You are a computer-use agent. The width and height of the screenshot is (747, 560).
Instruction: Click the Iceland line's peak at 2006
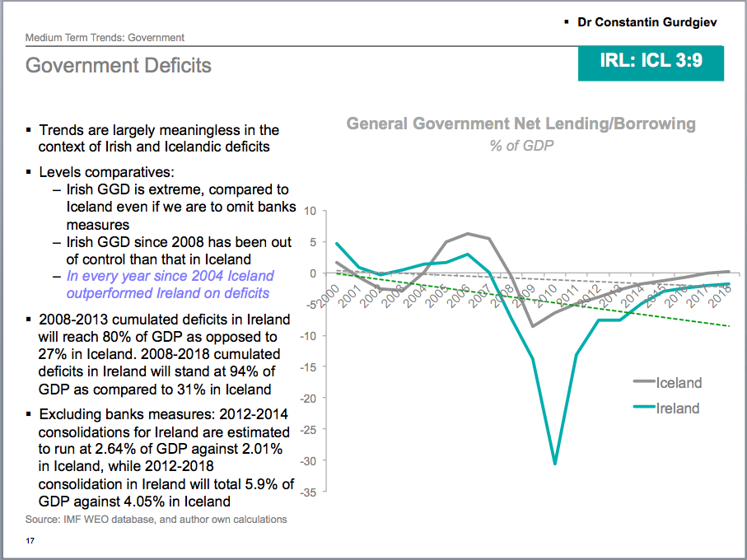pyautogui.click(x=468, y=233)
